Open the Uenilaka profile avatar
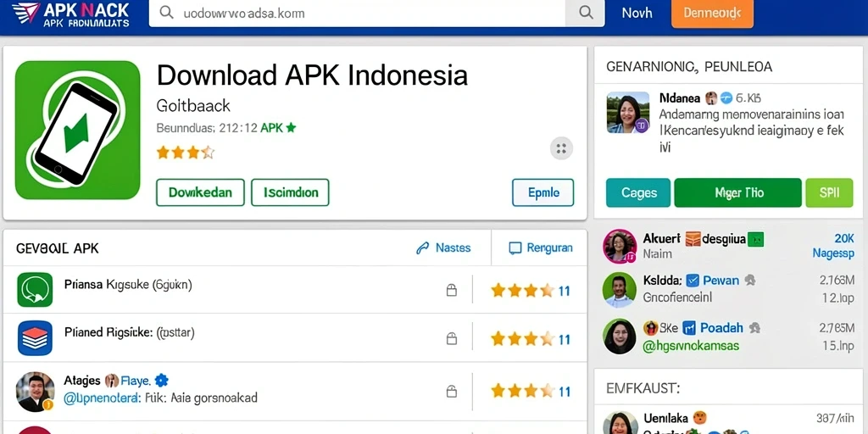The width and height of the screenshot is (868, 434). coord(620,422)
